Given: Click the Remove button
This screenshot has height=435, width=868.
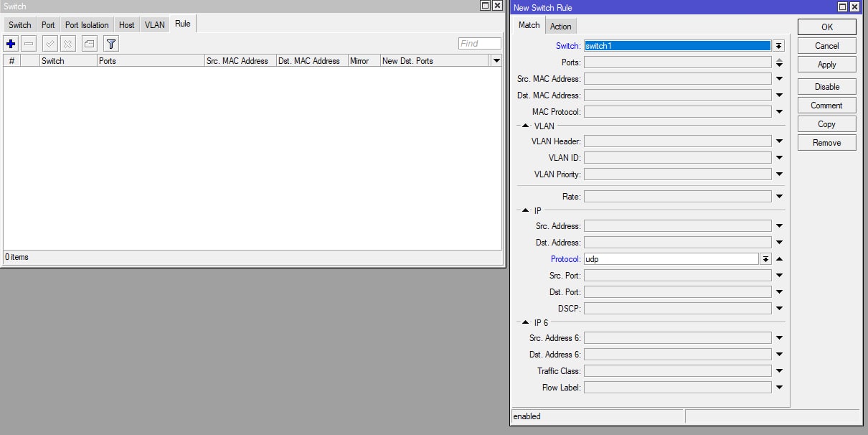Looking at the screenshot, I should click(826, 142).
